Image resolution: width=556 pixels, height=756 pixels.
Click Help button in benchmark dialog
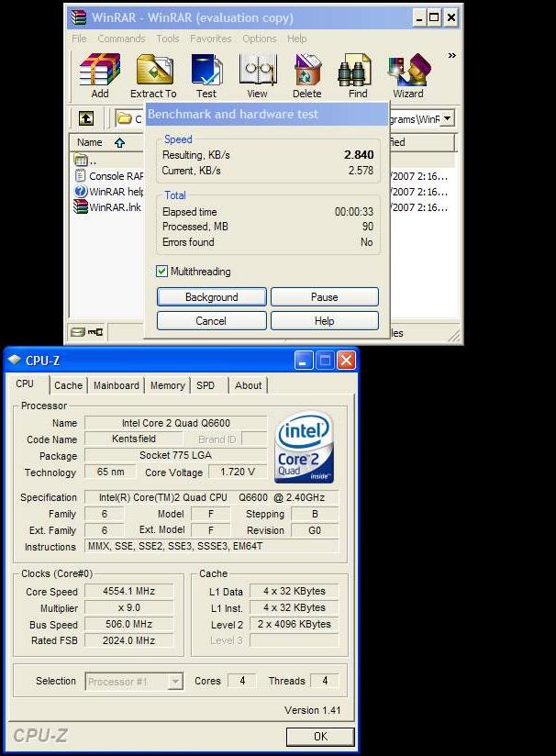325,320
